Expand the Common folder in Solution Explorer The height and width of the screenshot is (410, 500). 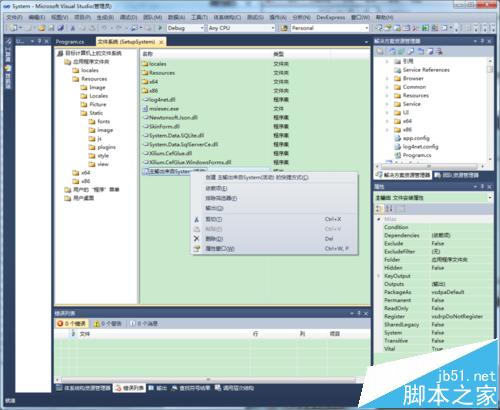387,87
